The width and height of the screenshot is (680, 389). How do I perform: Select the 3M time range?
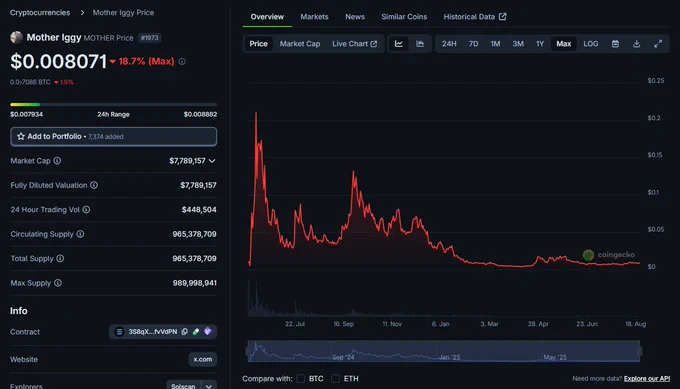click(x=518, y=44)
